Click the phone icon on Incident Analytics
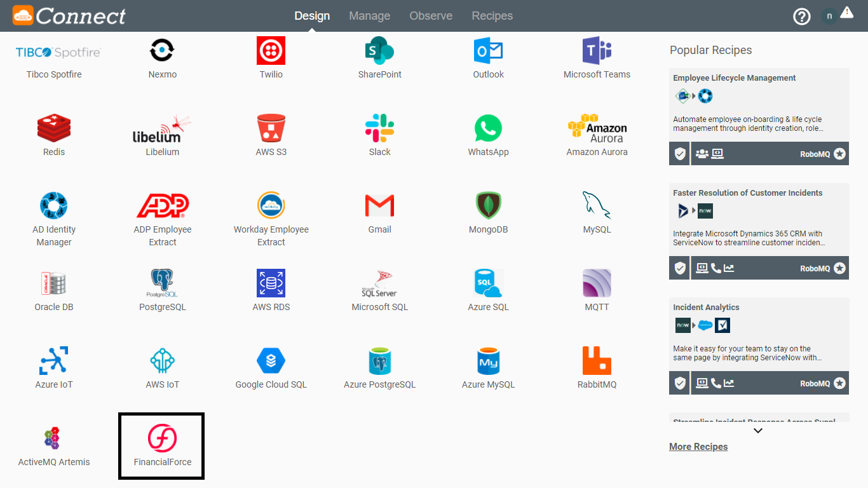Screen dimensions: 868x488 (716, 383)
